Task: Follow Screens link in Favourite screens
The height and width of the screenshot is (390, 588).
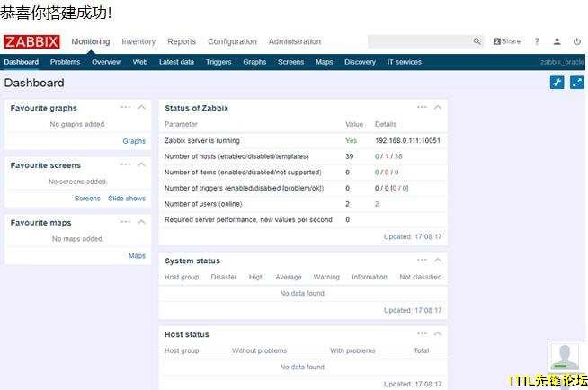Action: [87, 199]
